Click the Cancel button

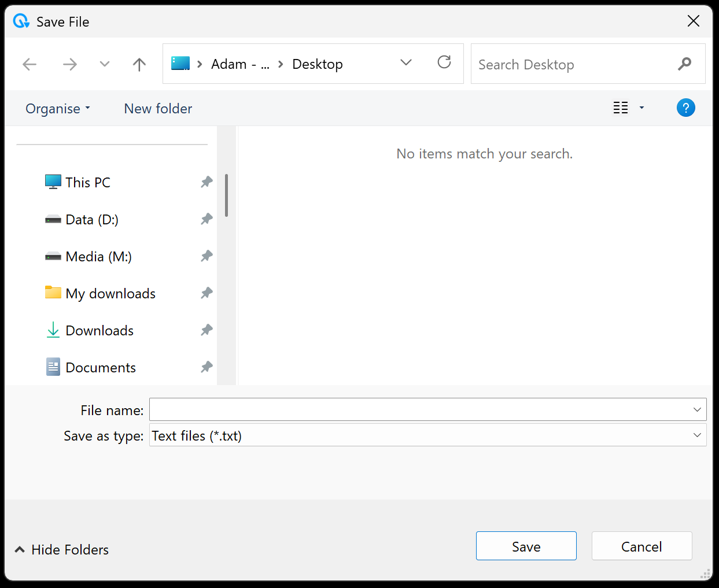click(641, 546)
